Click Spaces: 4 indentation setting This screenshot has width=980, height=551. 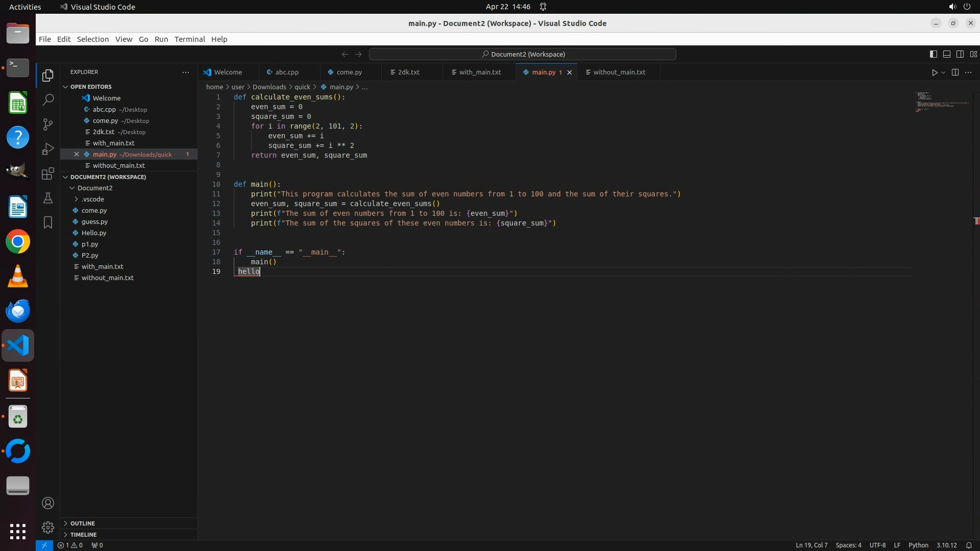coord(848,545)
